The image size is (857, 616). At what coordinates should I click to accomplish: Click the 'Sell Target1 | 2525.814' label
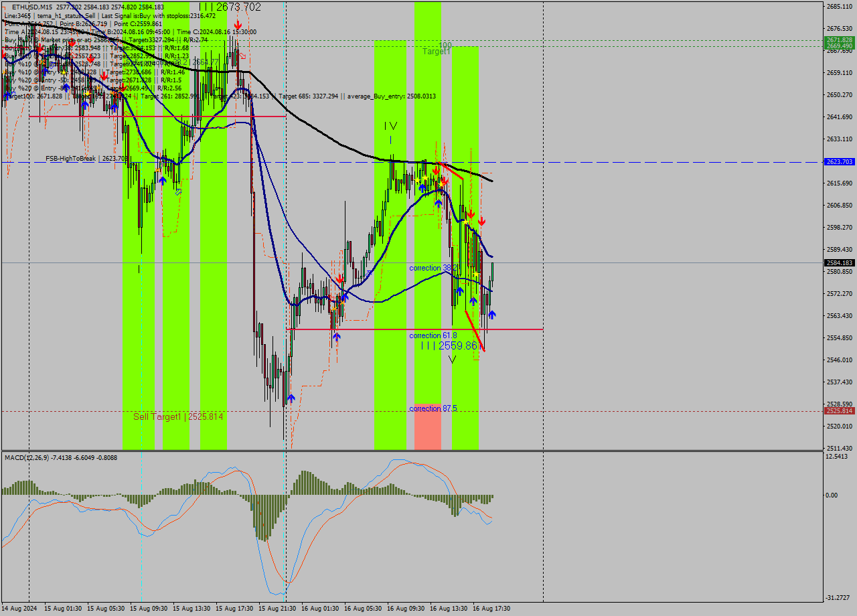coord(178,416)
